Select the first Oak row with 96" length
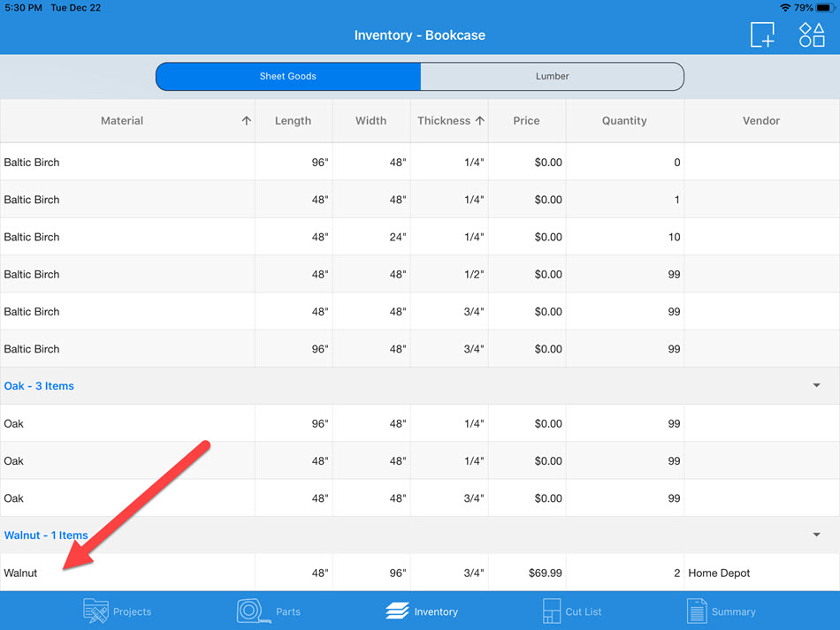 pyautogui.click(x=420, y=423)
